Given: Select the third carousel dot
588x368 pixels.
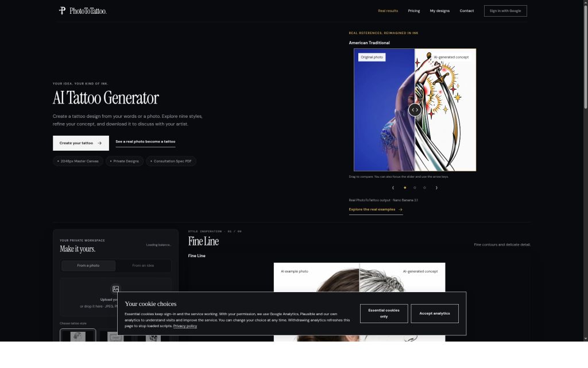Looking at the screenshot, I should 424,187.
